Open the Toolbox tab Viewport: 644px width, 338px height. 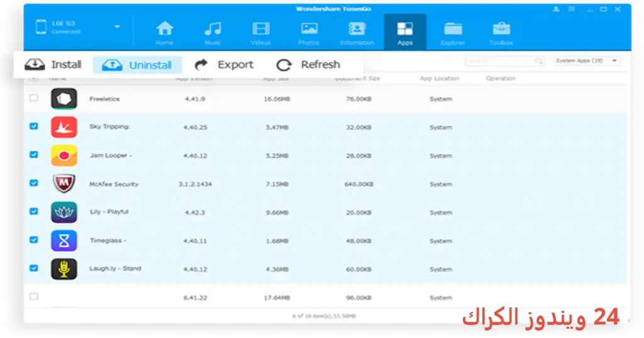pos(501,33)
